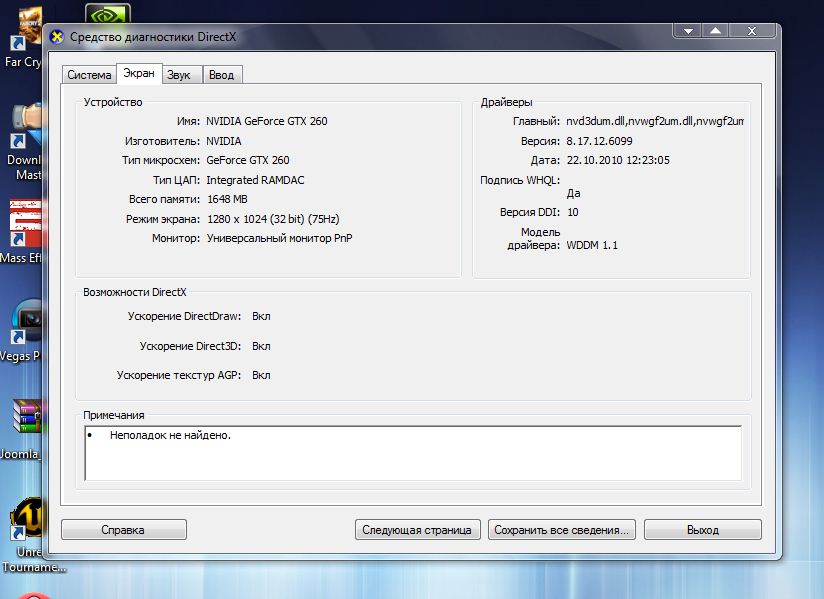Go to the Ввод tab
824x599 pixels.
click(221, 75)
